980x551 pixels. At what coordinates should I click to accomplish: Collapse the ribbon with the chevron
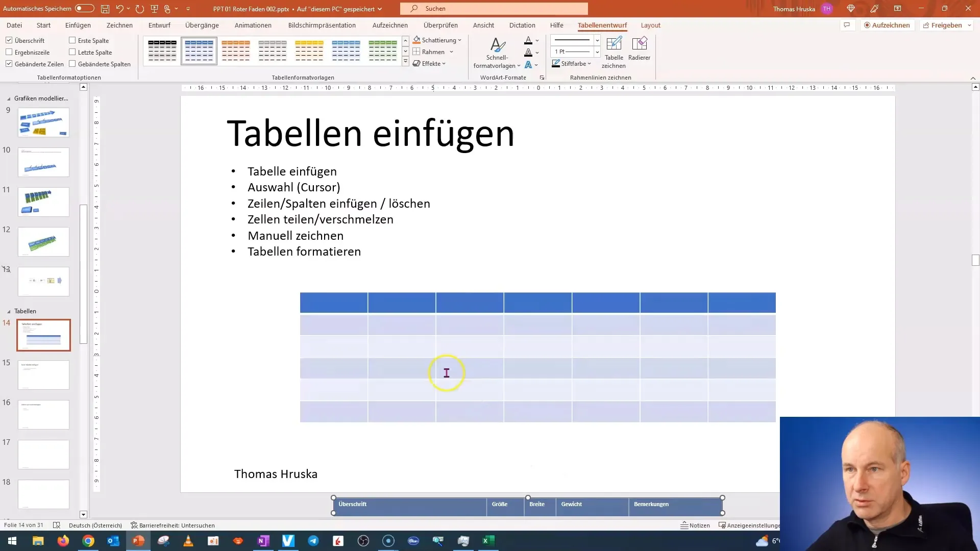pos(973,78)
